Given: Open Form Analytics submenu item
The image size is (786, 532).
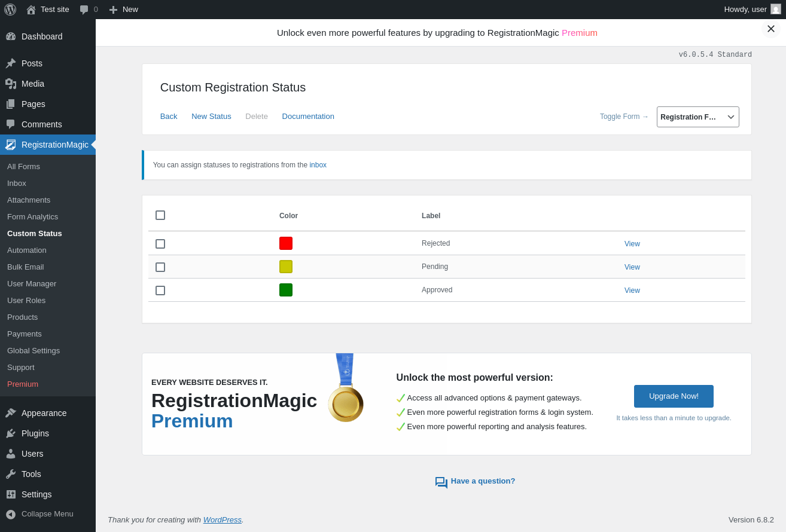Looking at the screenshot, I should (32, 217).
